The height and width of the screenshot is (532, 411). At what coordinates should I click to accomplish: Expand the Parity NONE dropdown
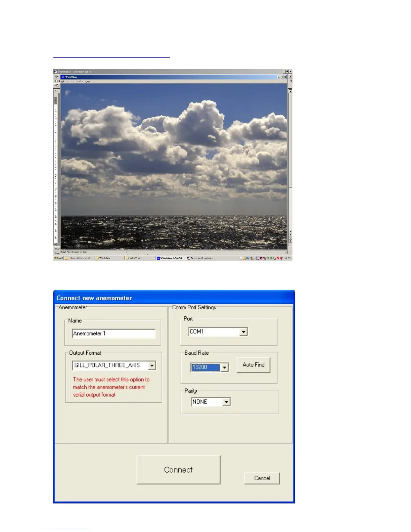coord(227,402)
